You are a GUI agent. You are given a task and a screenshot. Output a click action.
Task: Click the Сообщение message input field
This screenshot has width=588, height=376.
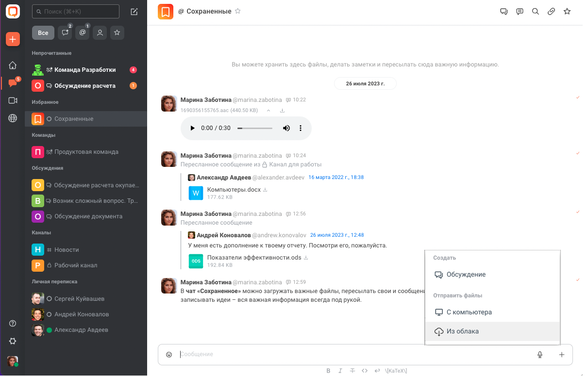coord(350,355)
